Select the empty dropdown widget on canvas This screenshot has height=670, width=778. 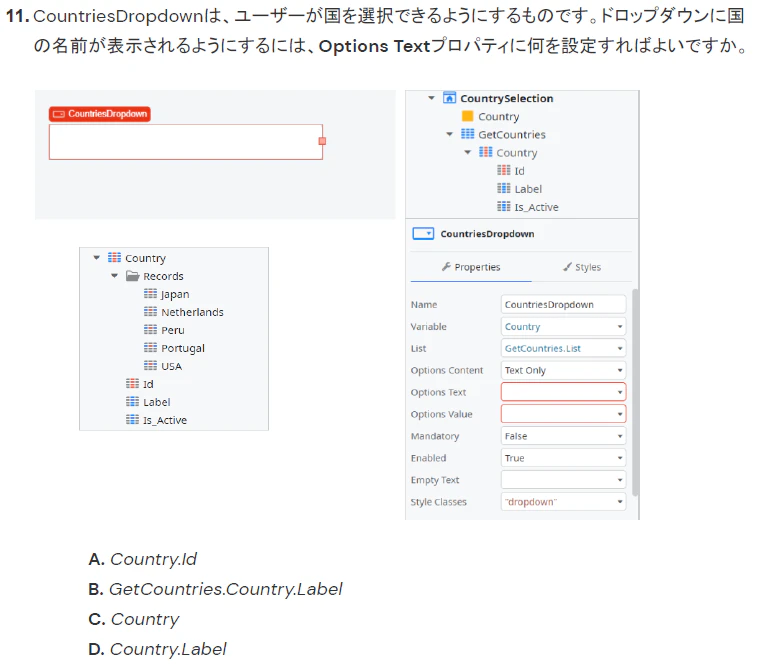tap(186, 142)
